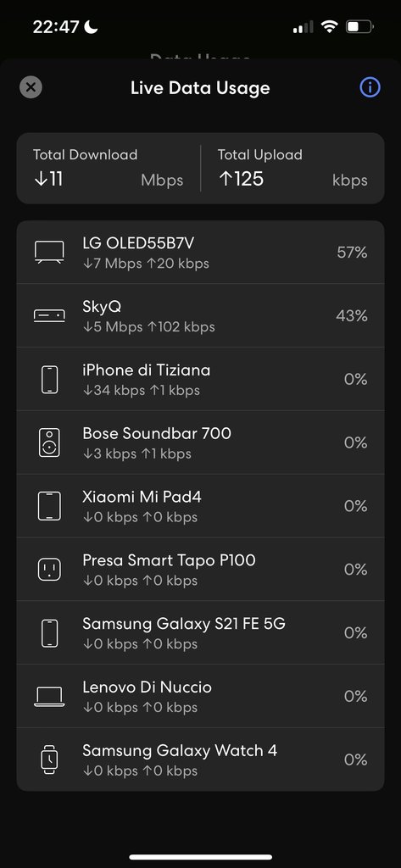Tap the watch icon for Galaxy Watch 4
Image resolution: width=401 pixels, height=868 pixels.
(x=49, y=759)
